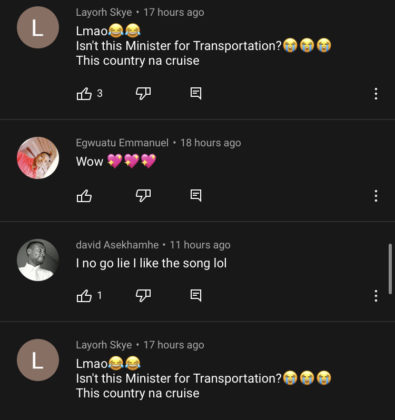Open more options for david Asekhamhe's comment
The image size is (395, 420).
[376, 296]
